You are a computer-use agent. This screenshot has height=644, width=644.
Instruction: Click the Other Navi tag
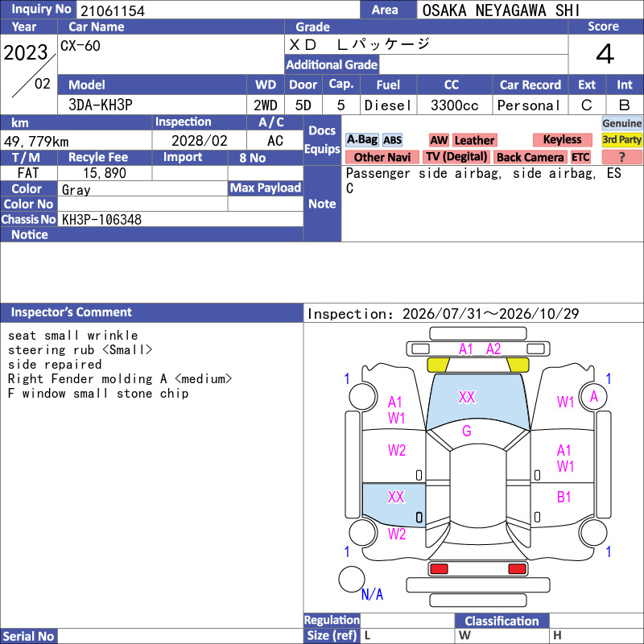coord(382,157)
